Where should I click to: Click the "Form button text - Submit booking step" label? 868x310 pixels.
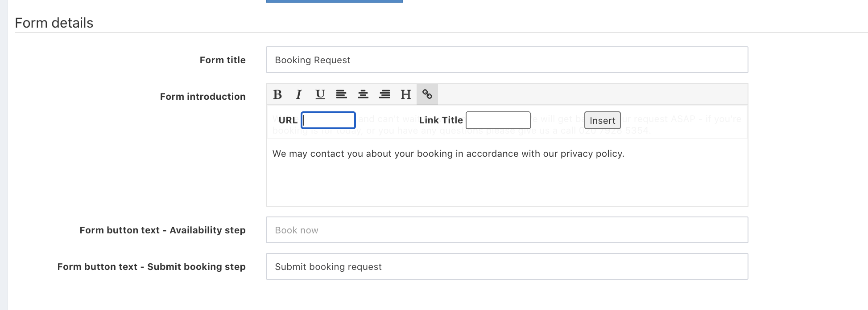click(x=151, y=267)
